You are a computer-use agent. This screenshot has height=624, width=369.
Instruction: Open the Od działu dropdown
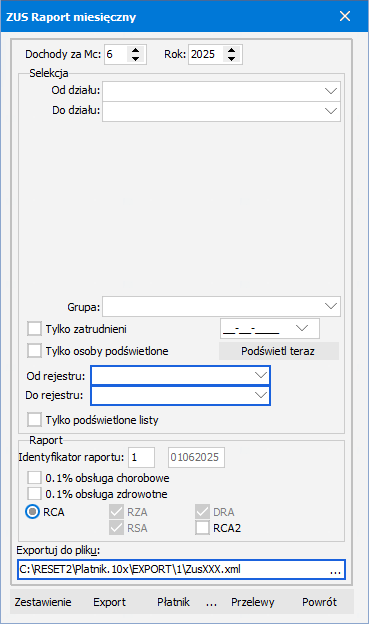pyautogui.click(x=331, y=91)
